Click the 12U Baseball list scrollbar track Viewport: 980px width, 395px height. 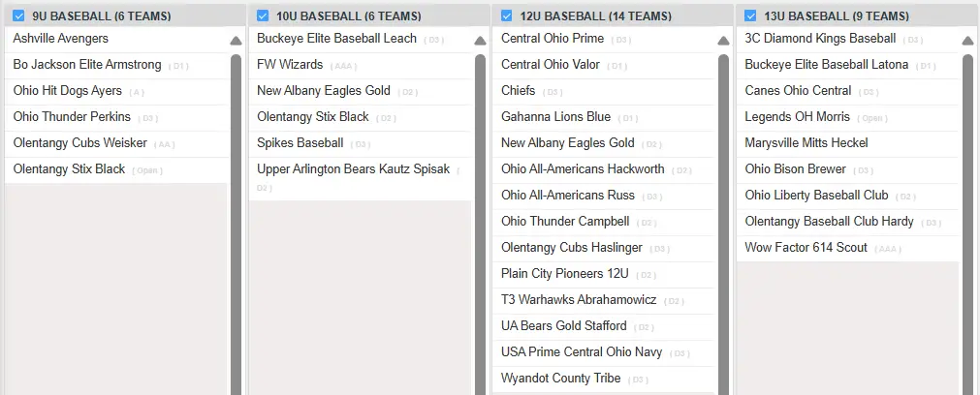(723, 223)
